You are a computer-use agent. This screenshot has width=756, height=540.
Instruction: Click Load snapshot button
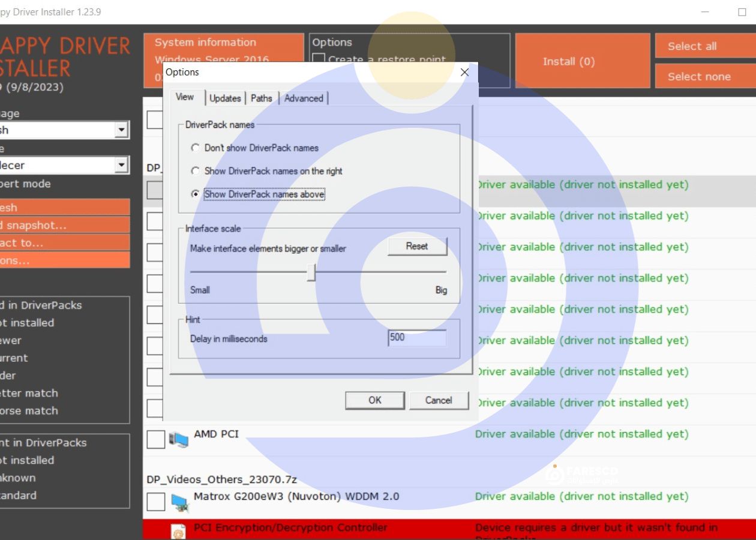click(64, 225)
